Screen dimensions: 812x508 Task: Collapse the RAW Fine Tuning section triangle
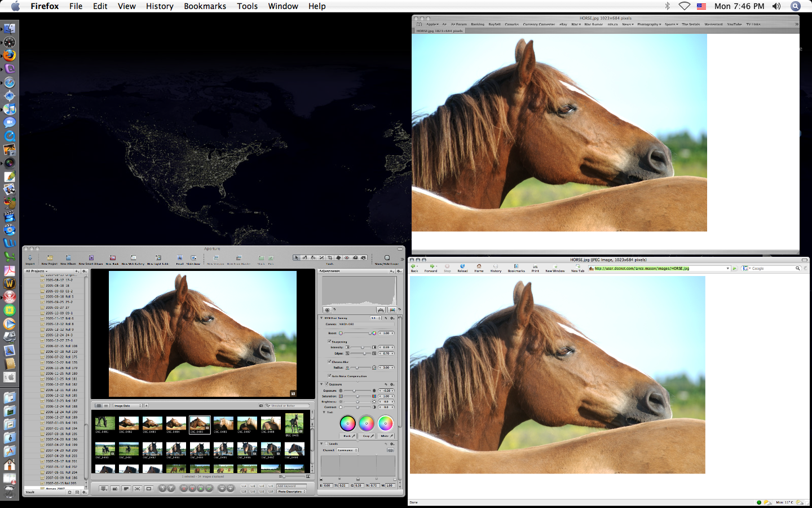pos(321,318)
